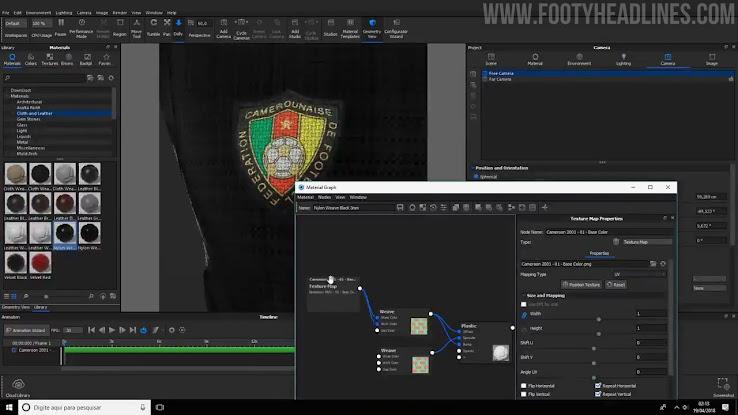Click the Reset texture button
The width and height of the screenshot is (738, 415).
click(x=616, y=285)
